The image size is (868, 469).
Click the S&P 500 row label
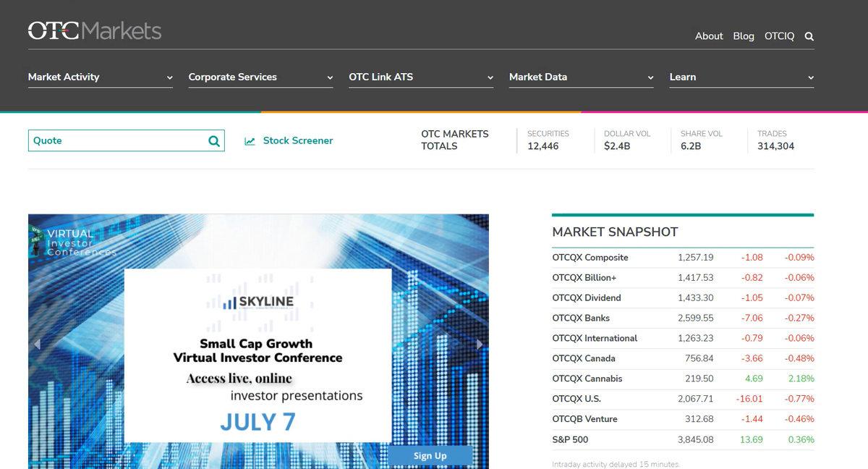point(570,440)
